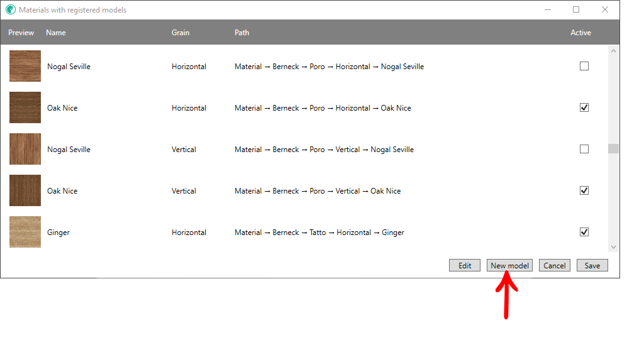Uncheck Active for Ginger material

584,232
